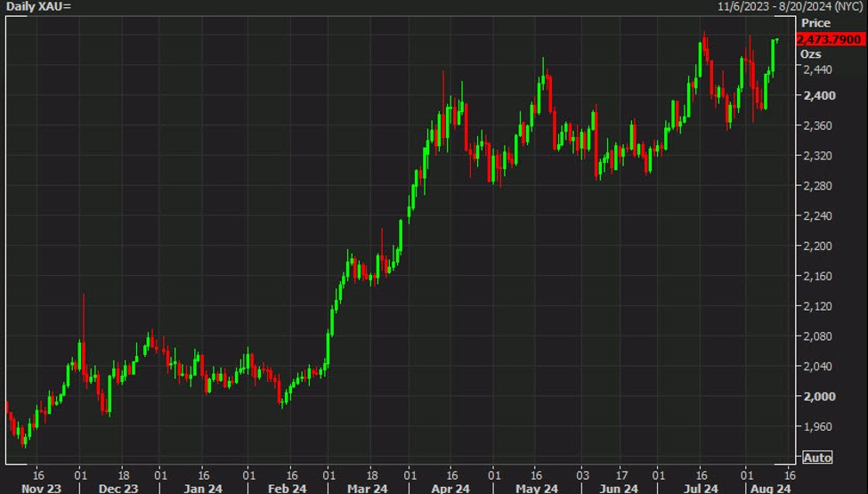Click the Aug 24 month label
868x494 pixels.
coord(771,489)
